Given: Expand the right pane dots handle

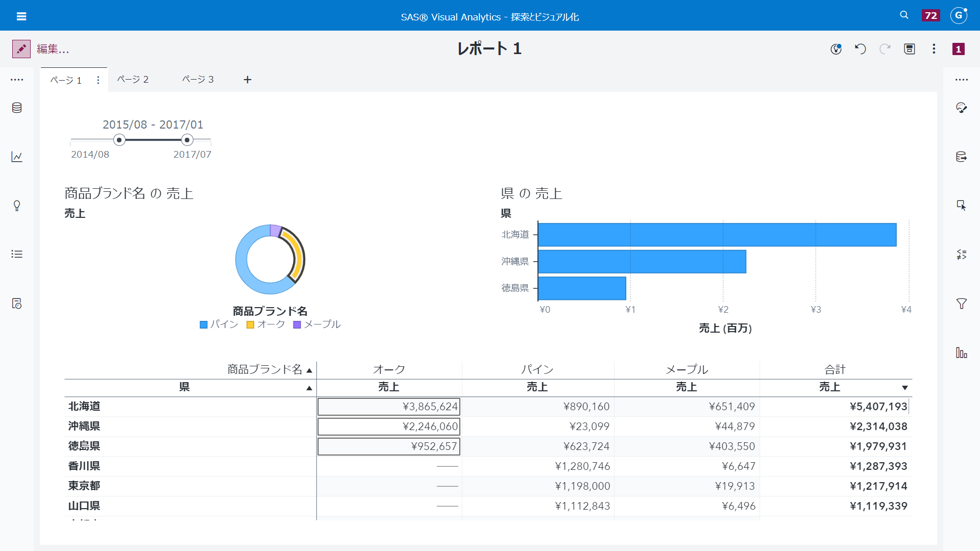Looking at the screenshot, I should tap(962, 80).
